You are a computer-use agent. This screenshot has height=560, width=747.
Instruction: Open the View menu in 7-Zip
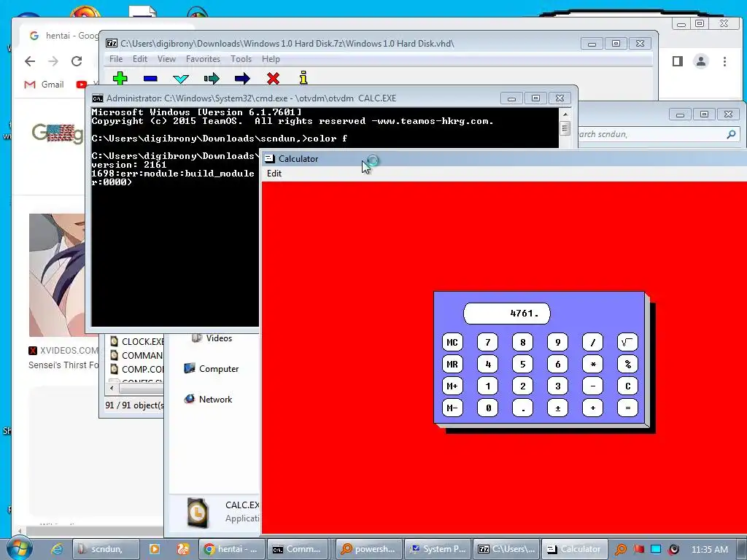(x=166, y=59)
